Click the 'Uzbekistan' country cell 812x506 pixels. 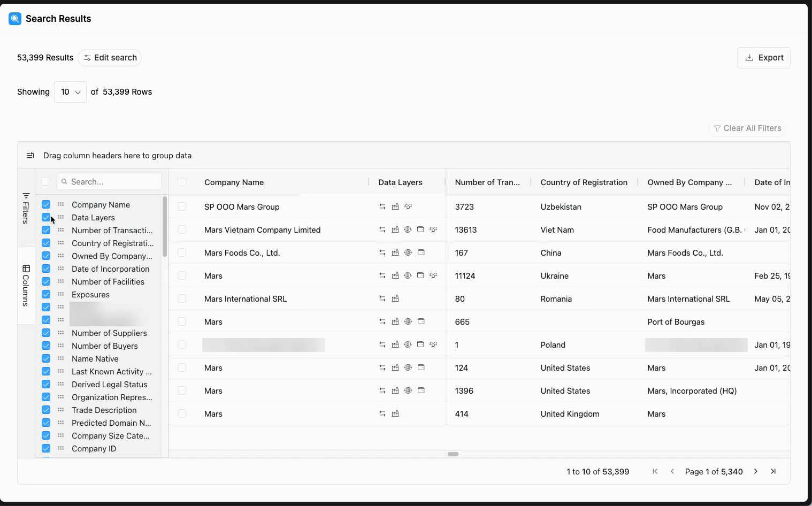point(561,207)
